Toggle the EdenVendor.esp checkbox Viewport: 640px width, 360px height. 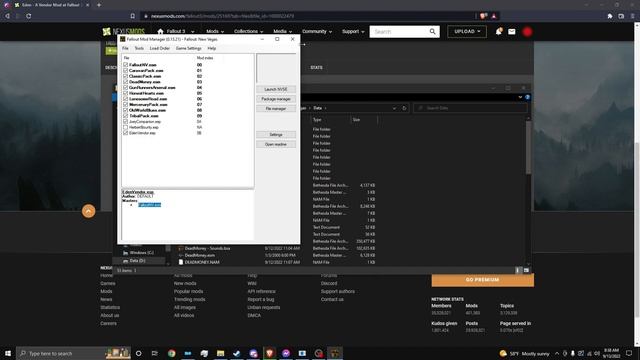pos(125,133)
